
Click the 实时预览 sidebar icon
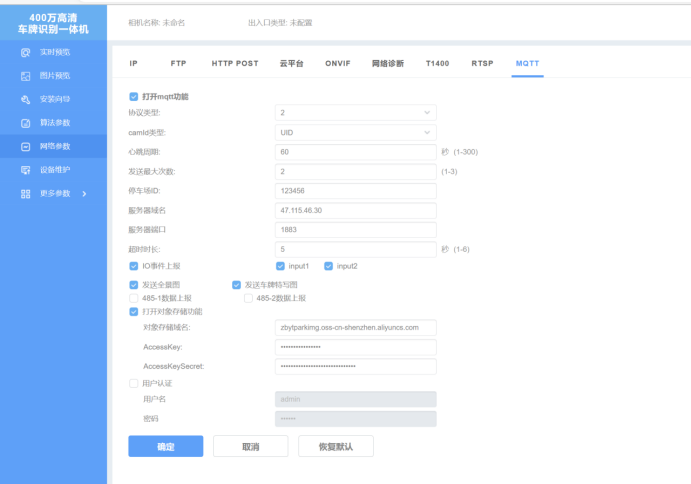(x=26, y=52)
